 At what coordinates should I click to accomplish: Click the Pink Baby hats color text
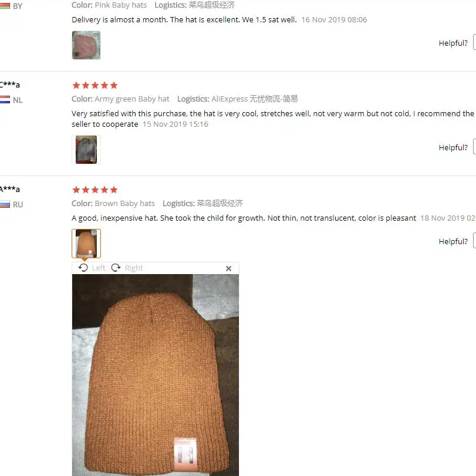[121, 5]
